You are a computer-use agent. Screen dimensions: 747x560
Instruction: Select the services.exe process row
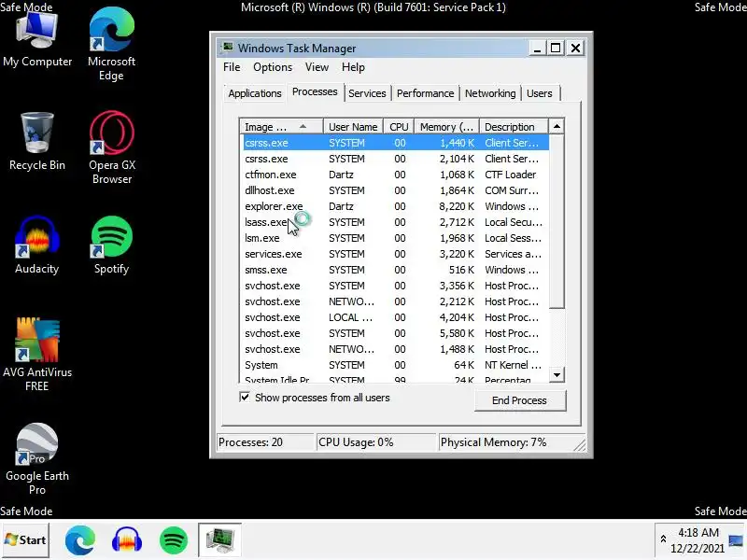[395, 254]
